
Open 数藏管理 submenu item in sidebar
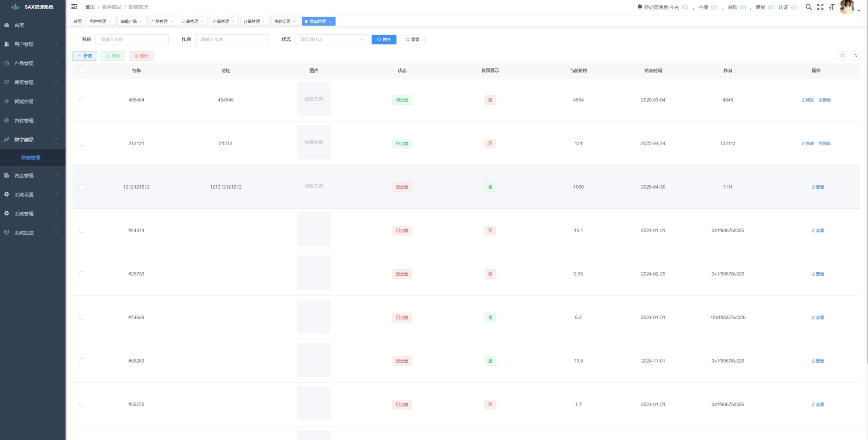(x=31, y=158)
